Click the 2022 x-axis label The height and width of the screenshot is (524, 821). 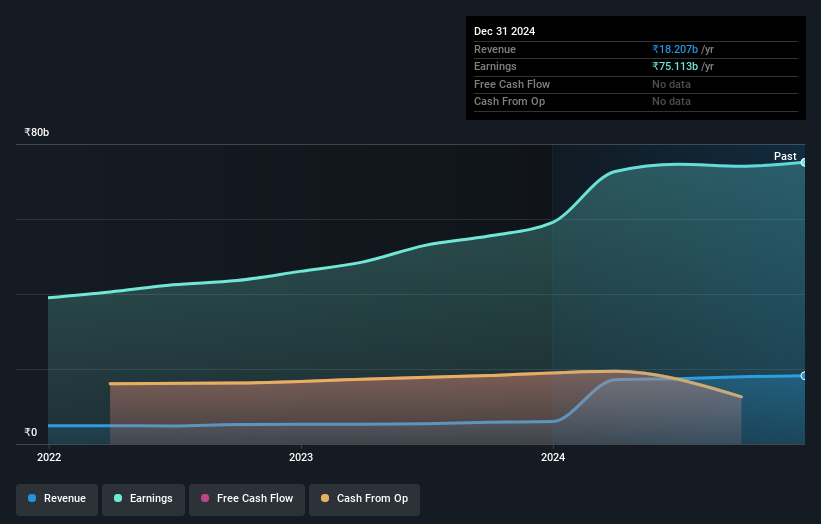tap(49, 457)
